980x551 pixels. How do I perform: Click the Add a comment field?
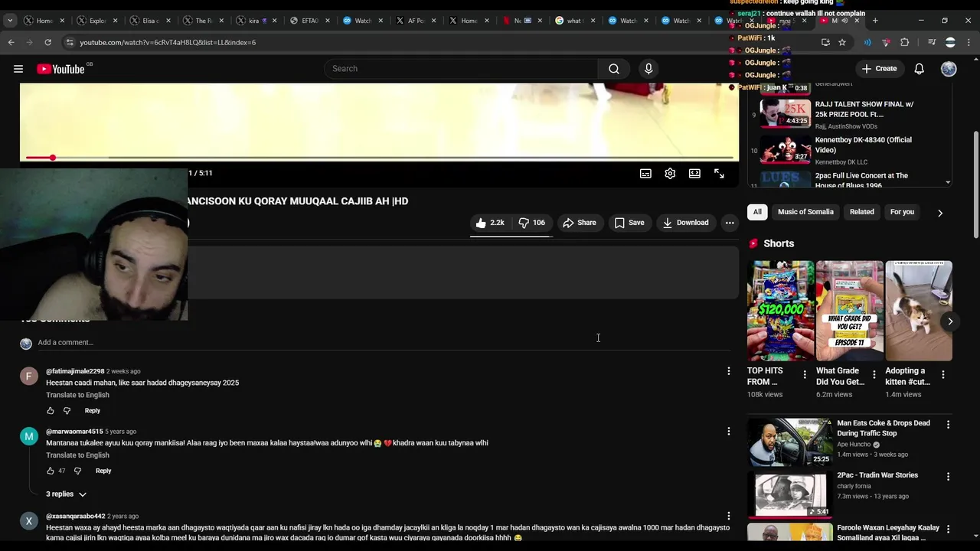[x=384, y=343]
